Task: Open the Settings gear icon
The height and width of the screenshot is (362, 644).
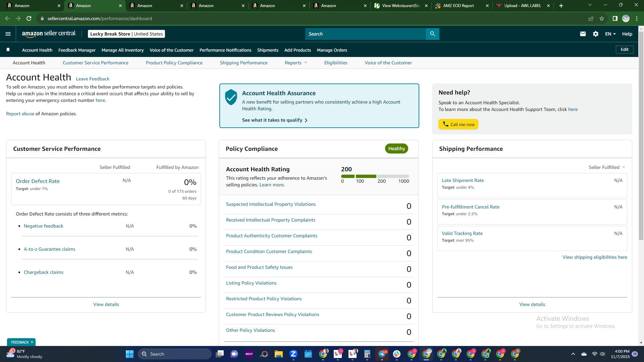Action: [x=596, y=34]
